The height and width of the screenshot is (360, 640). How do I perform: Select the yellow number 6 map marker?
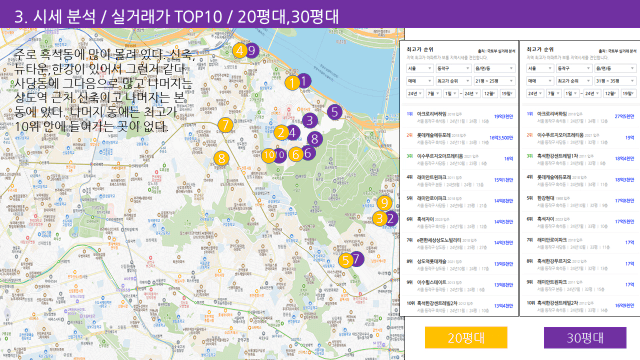click(296, 154)
